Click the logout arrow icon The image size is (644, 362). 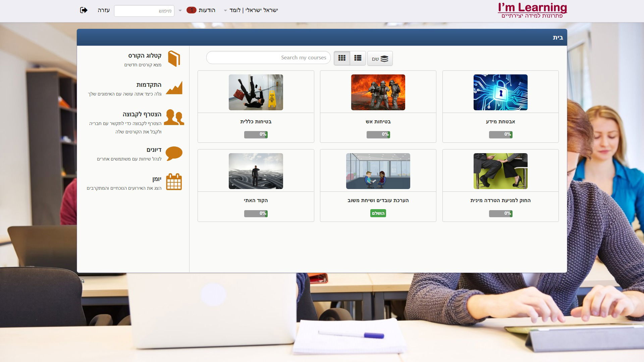[x=84, y=10]
